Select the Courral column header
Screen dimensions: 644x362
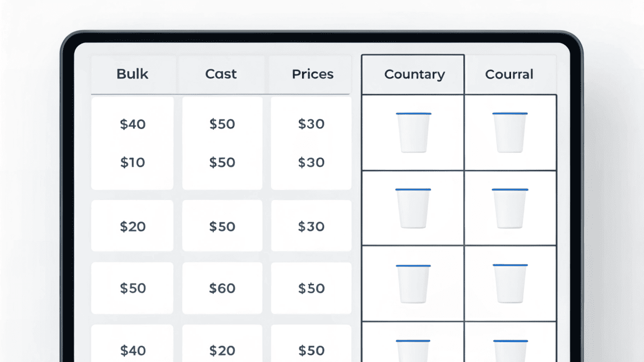coord(509,75)
